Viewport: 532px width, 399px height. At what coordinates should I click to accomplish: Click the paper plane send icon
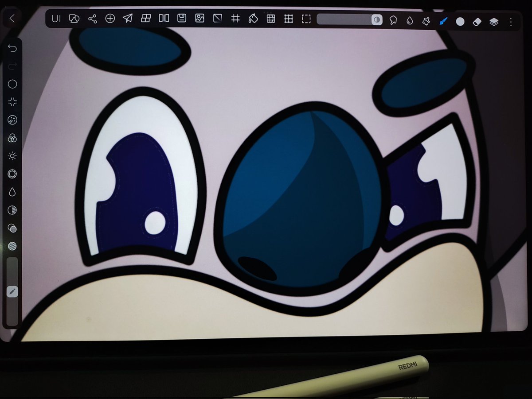click(x=128, y=19)
